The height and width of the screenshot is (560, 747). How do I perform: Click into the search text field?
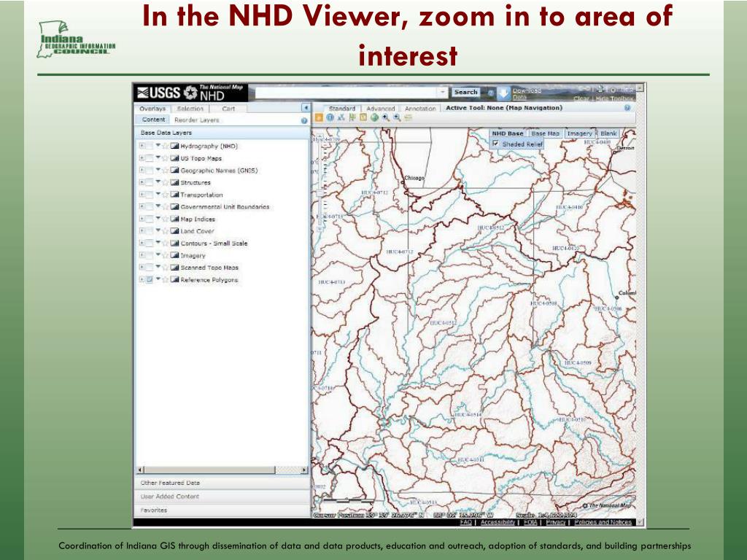tap(347, 93)
